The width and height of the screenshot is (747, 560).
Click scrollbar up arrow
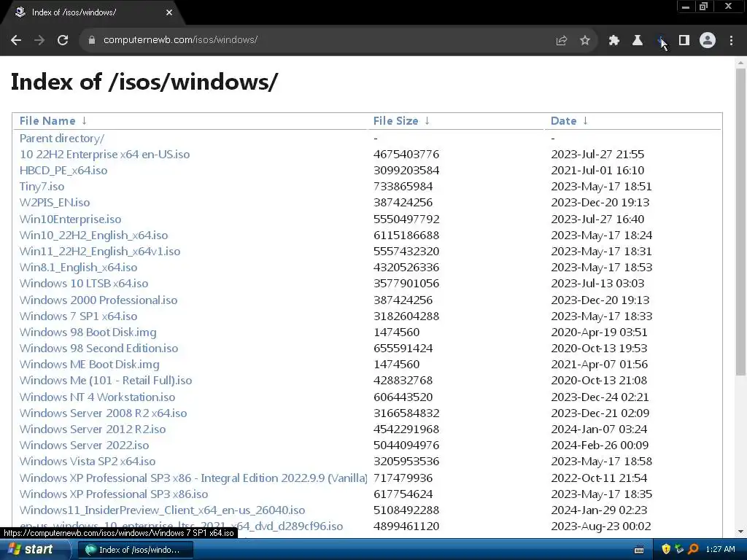click(x=740, y=63)
